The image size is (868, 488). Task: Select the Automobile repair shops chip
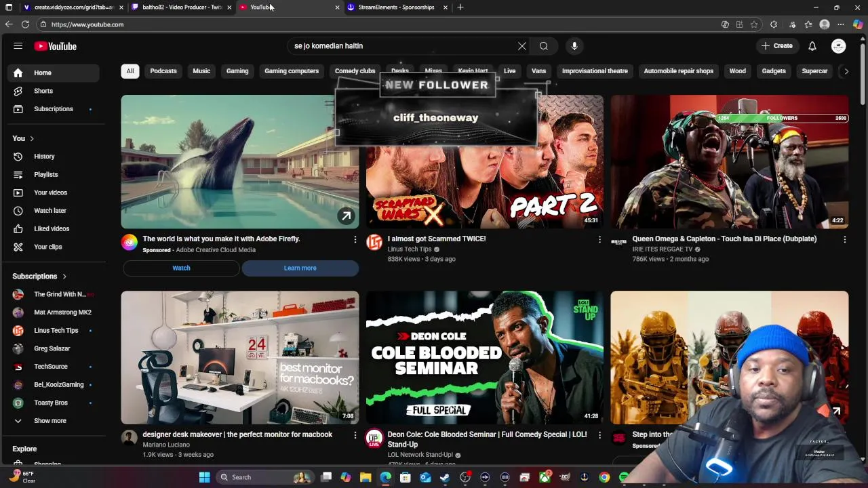678,71
